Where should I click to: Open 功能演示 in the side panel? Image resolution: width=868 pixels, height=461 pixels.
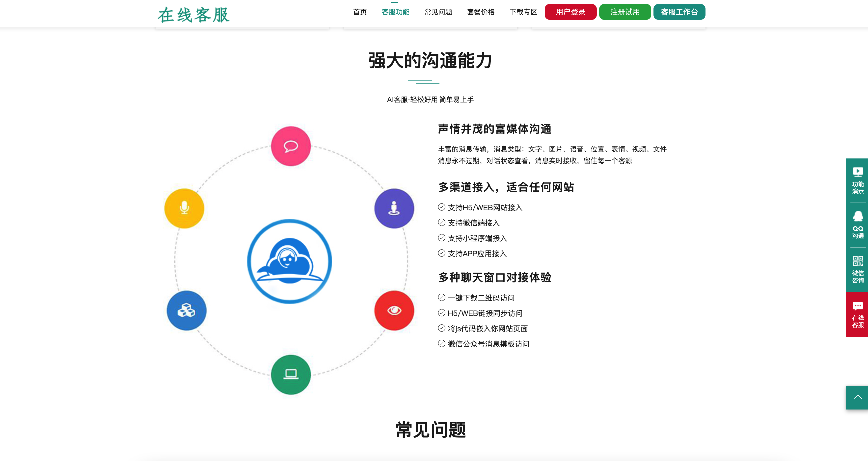coord(858,180)
